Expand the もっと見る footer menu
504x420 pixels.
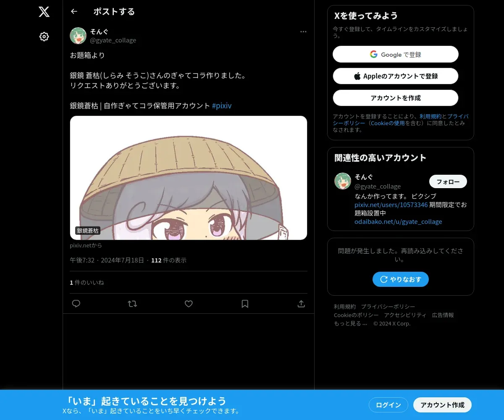[351, 323]
